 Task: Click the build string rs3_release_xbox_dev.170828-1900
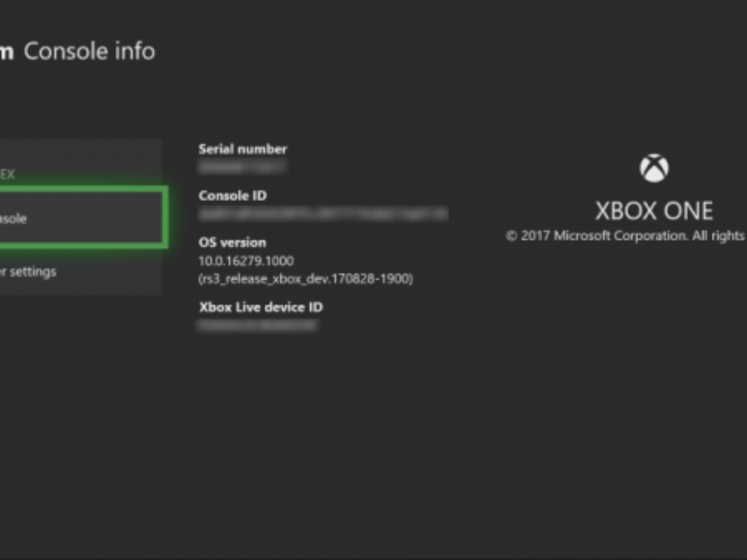click(306, 279)
